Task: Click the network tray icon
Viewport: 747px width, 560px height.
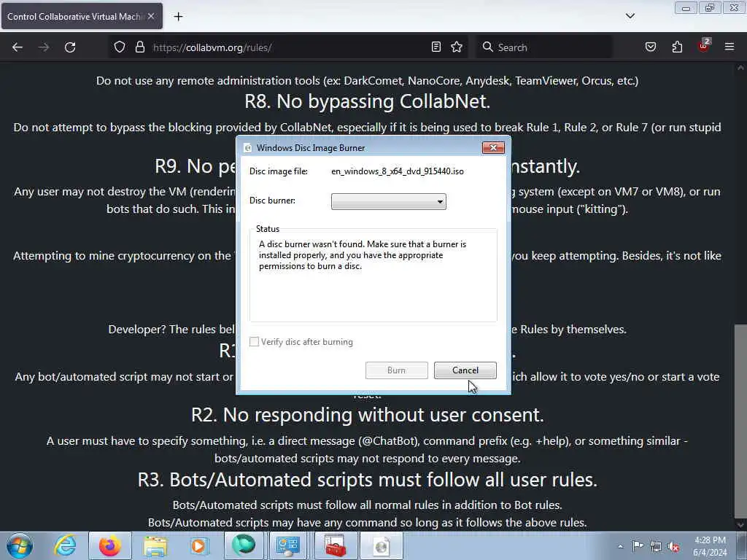Action: point(656,546)
